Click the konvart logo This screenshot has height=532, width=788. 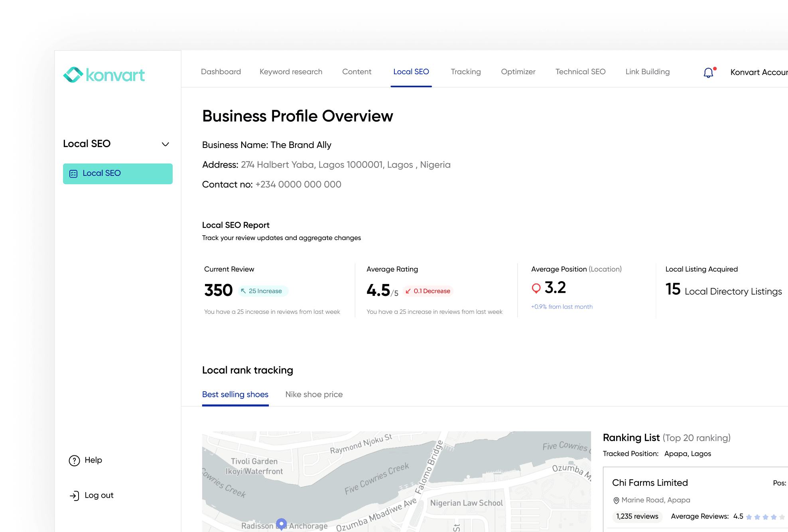coord(104,75)
